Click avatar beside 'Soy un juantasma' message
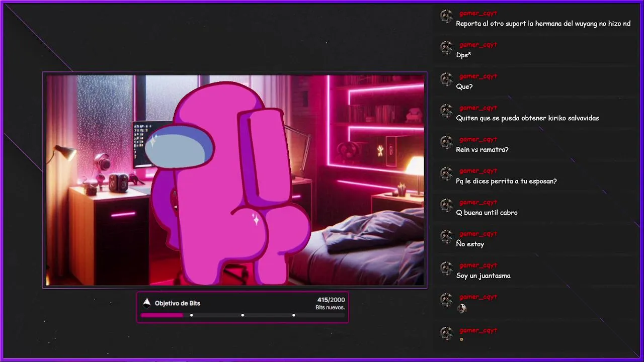 (x=446, y=268)
